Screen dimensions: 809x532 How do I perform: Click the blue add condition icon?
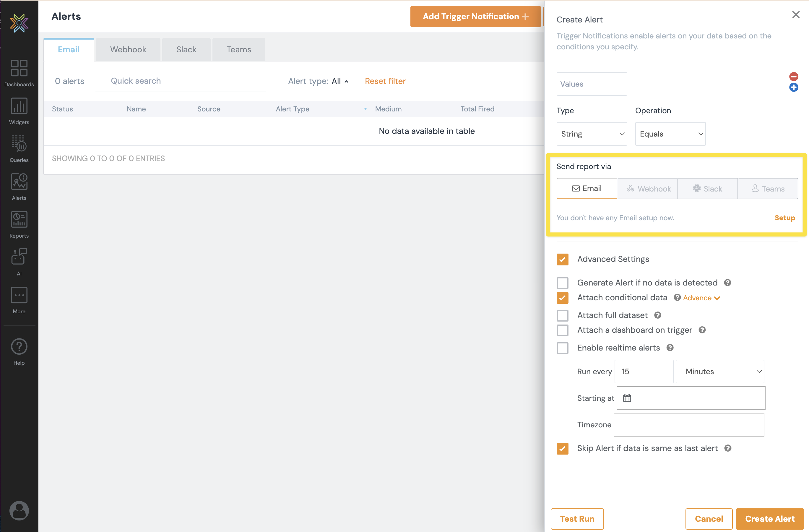coord(793,87)
